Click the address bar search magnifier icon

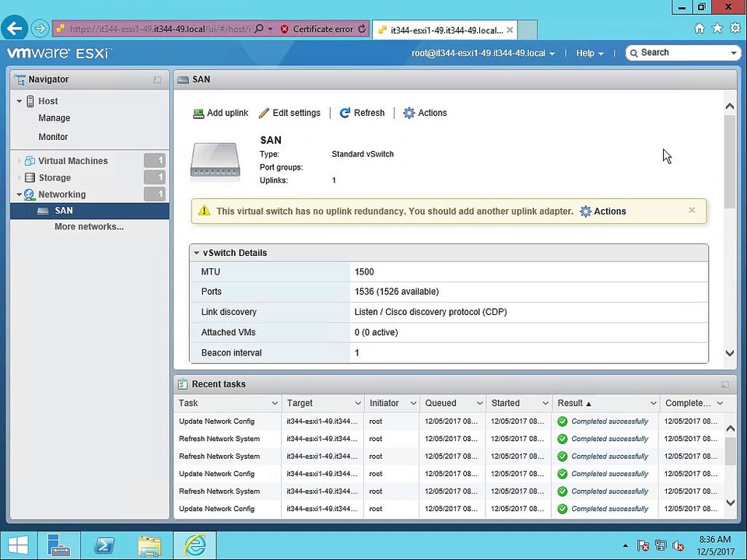pyautogui.click(x=258, y=29)
